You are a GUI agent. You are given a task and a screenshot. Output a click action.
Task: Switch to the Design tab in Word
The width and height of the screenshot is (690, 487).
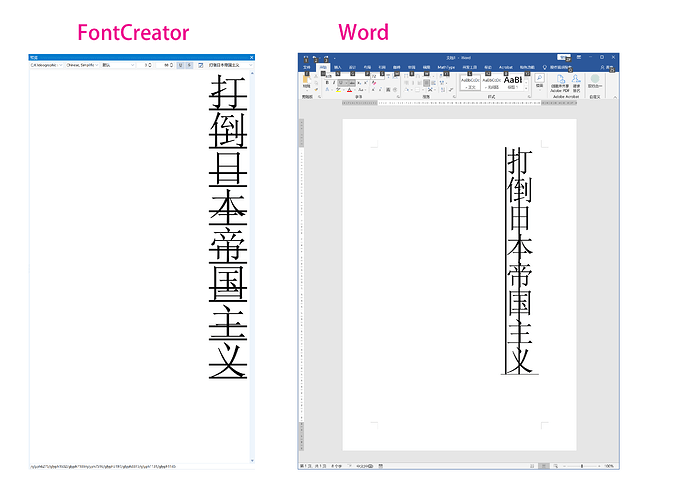[352, 67]
